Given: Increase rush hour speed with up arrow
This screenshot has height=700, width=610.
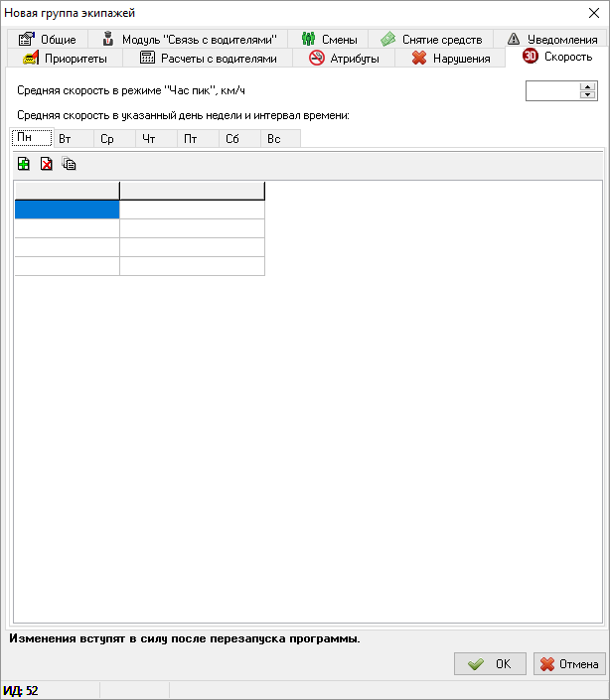Looking at the screenshot, I should tap(588, 86).
